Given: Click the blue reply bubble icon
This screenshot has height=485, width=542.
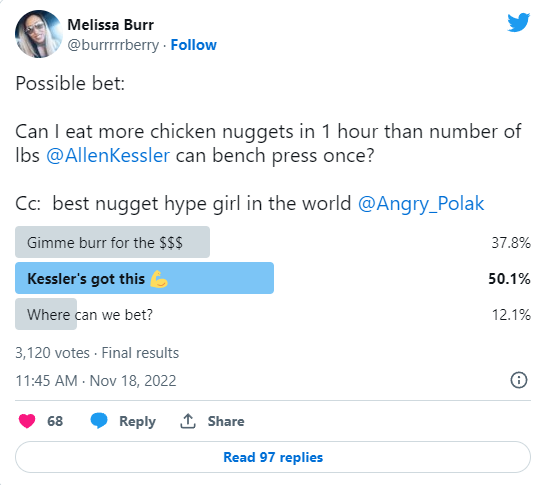Looking at the screenshot, I should [99, 421].
